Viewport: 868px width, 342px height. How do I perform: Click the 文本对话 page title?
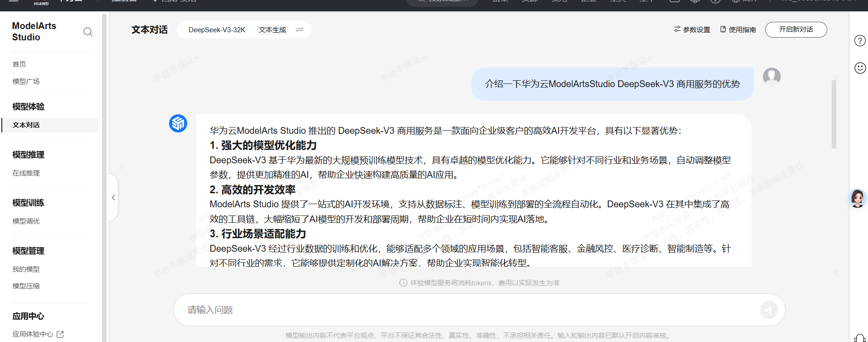coord(150,30)
